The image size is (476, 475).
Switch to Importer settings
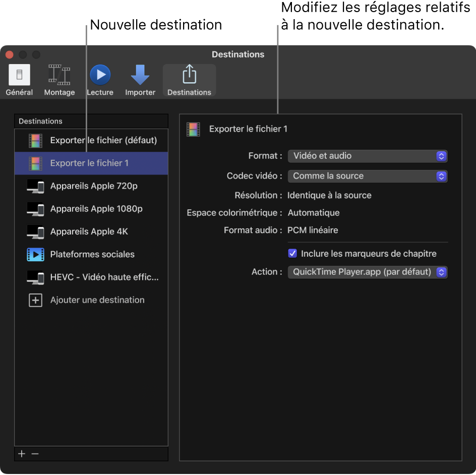[140, 79]
